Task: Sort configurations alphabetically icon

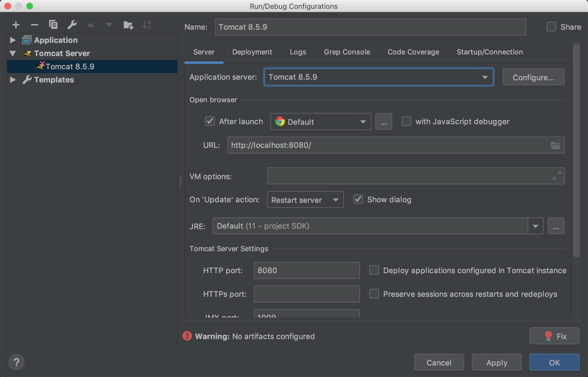Action: click(x=147, y=25)
